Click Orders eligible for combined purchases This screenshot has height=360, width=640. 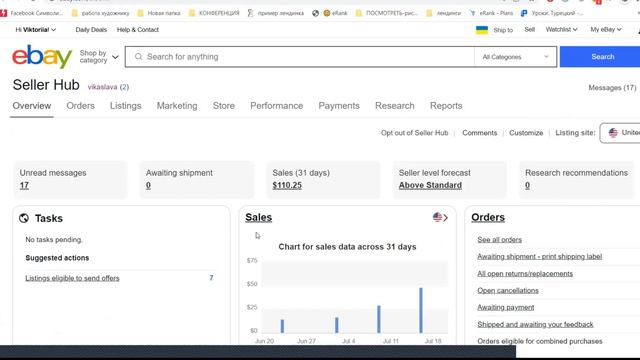pos(540,341)
